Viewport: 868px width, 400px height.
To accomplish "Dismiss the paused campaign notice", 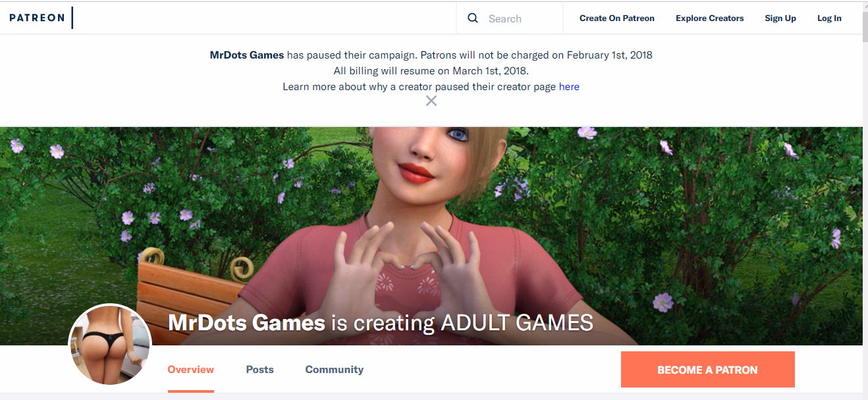I will [x=431, y=101].
